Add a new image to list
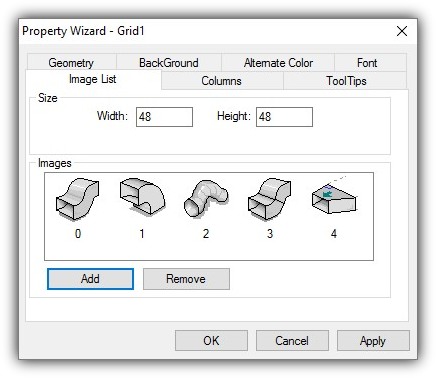This screenshot has height=378, width=436. tap(90, 279)
